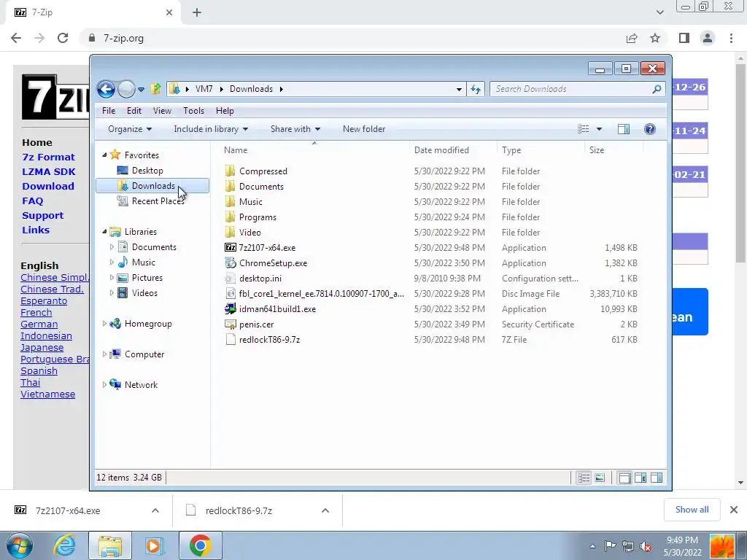The image size is (747, 560).
Task: Select the fbl_core1_kernel disc image icon
Action: coord(230,294)
